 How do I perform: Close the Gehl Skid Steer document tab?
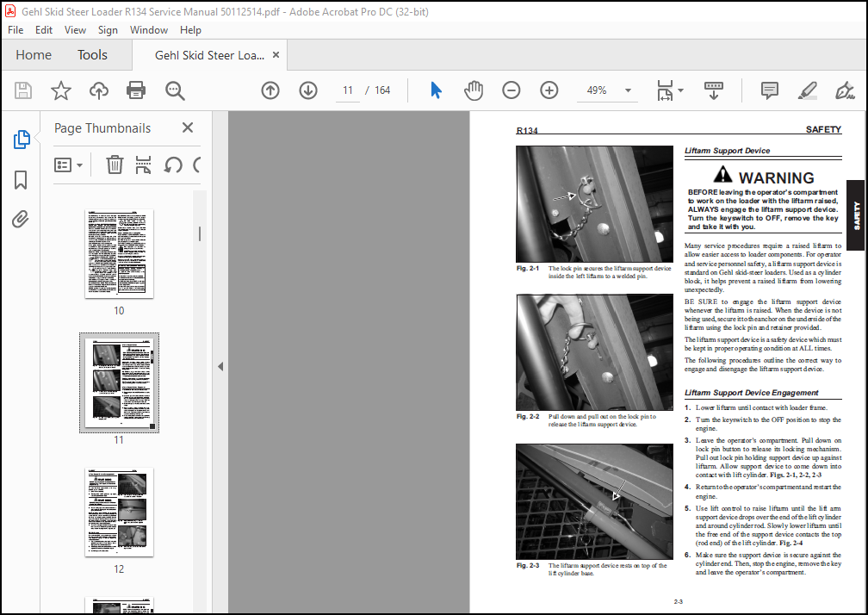pos(276,55)
